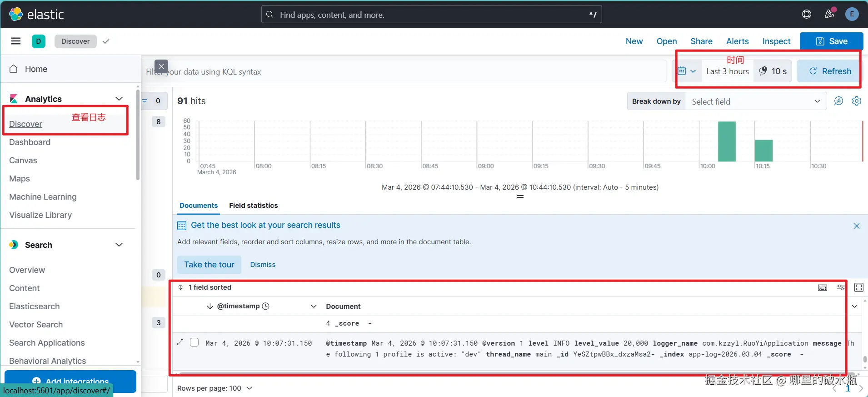
Task: Click the tall 10:00 histogram bar
Action: pos(727,141)
